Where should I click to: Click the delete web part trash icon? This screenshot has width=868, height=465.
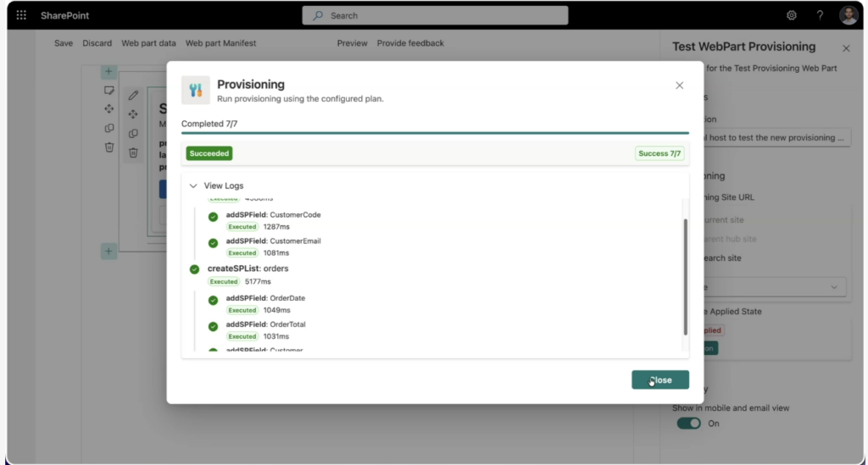pos(133,152)
